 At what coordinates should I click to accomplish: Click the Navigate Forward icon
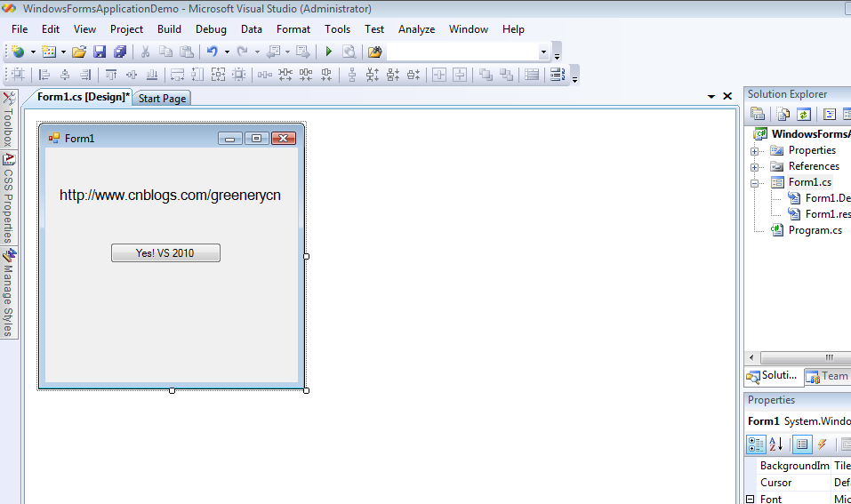[303, 52]
